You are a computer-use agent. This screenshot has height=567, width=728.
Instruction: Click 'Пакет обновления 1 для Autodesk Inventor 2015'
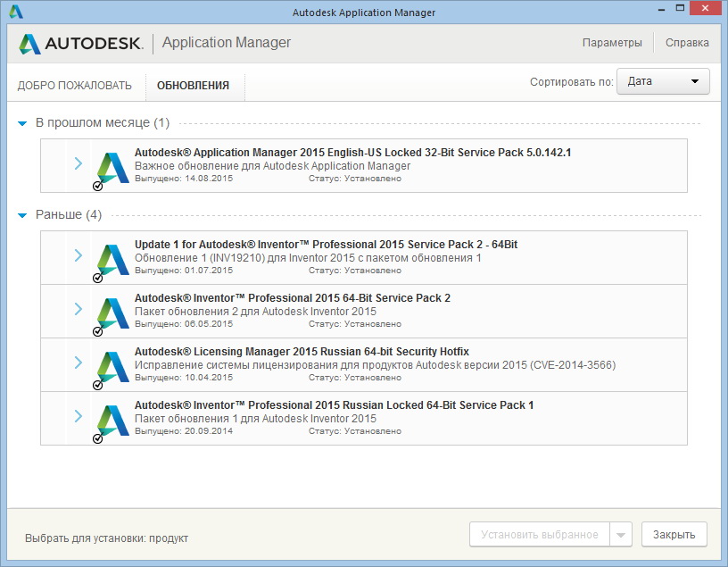[255, 419]
